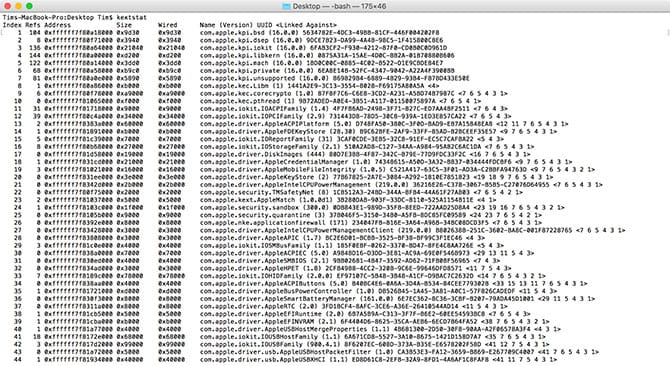Select "com.apple.driver.AppleUSBHostMergeProperties" text

(283, 329)
